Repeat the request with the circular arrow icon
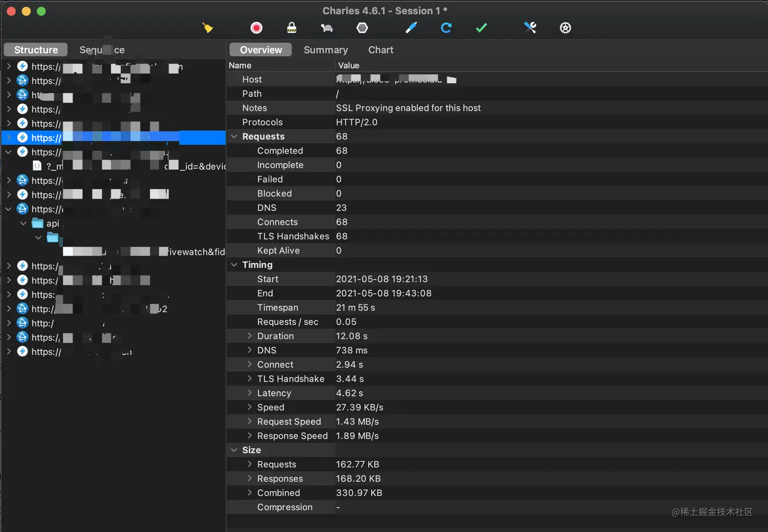 (x=446, y=27)
